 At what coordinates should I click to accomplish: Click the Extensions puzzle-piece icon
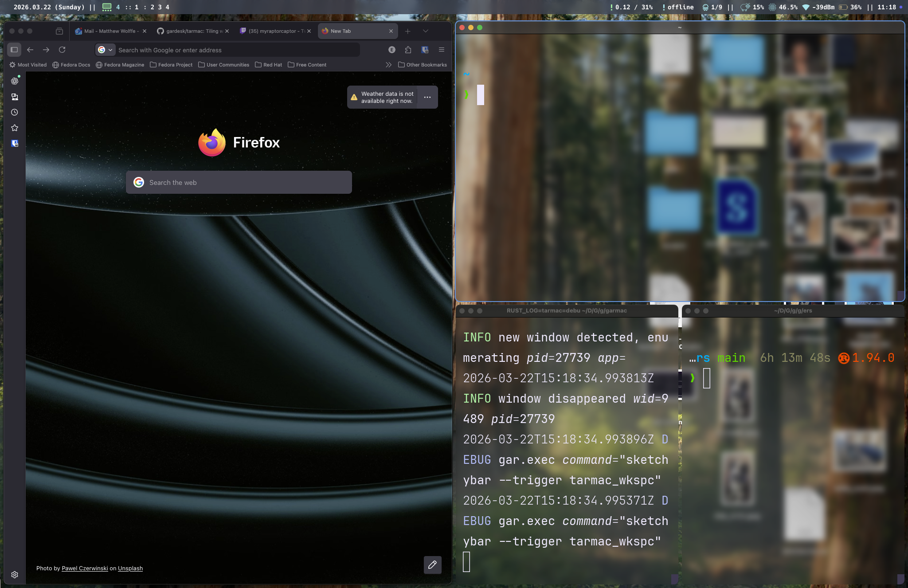[408, 50]
